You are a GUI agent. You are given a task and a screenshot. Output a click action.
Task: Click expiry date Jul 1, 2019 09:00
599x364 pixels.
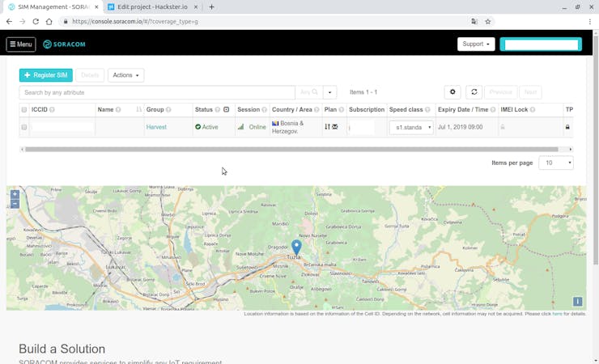coord(461,127)
